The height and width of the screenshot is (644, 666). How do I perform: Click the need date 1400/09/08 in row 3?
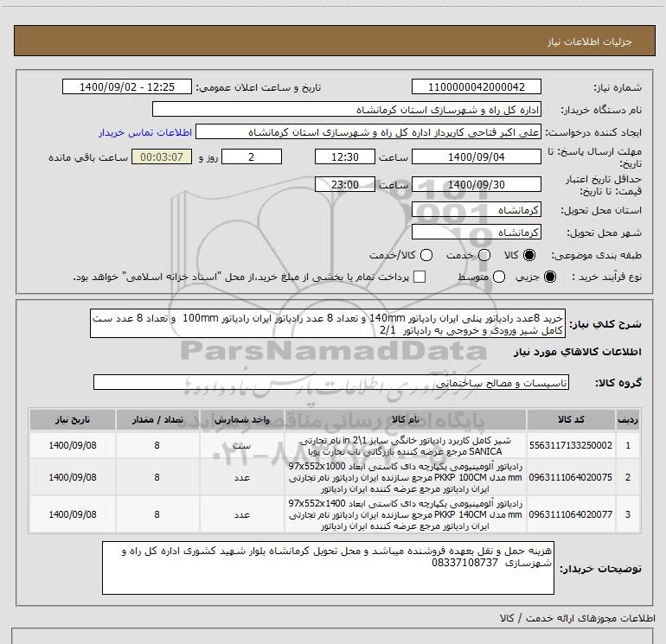click(72, 514)
